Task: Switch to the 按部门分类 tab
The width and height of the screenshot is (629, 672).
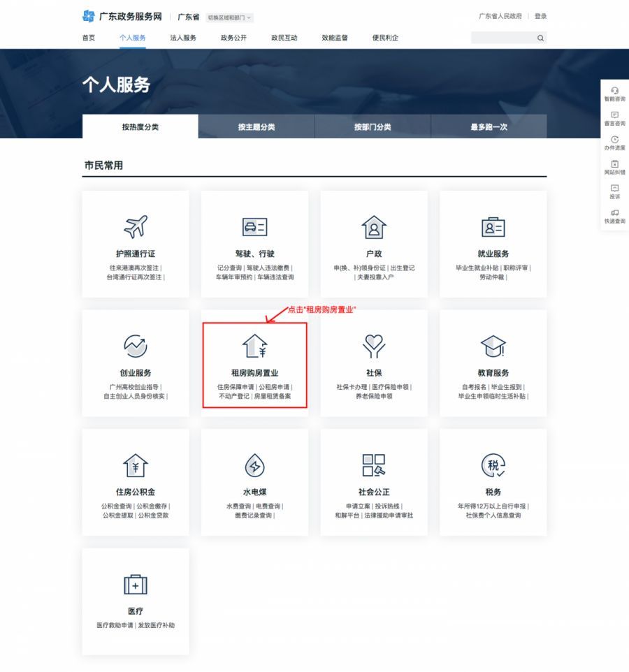Action: pyautogui.click(x=373, y=127)
